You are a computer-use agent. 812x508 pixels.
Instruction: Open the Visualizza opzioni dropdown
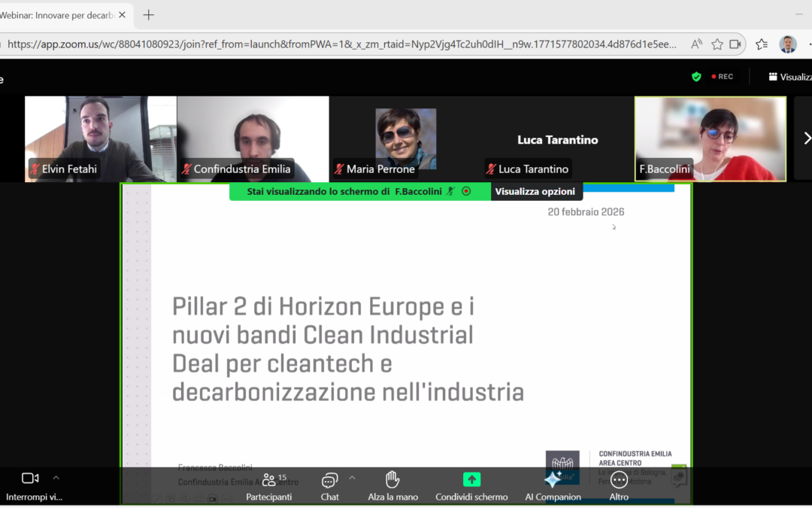click(x=536, y=191)
